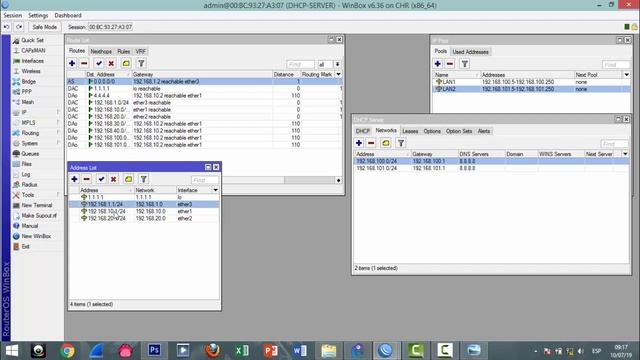Open Quick Set in sidebar
Screen dimensions: 640x360
32,40
